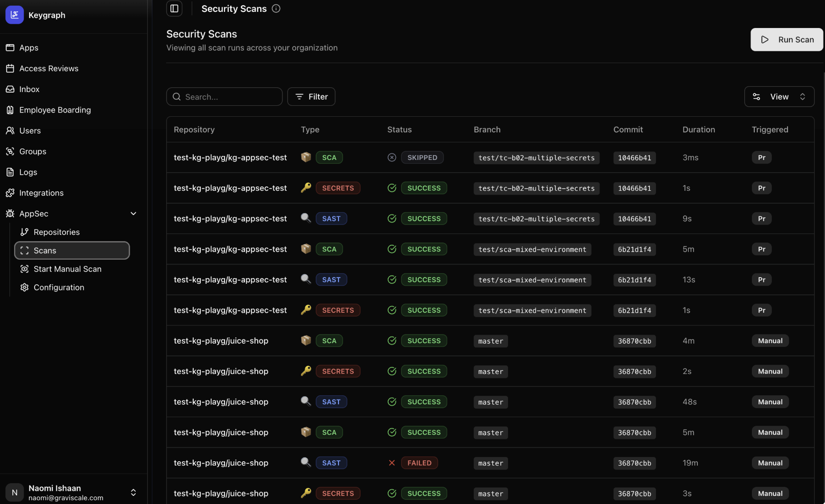The height and width of the screenshot is (504, 825).
Task: Click the Run Scan button
Action: point(787,40)
